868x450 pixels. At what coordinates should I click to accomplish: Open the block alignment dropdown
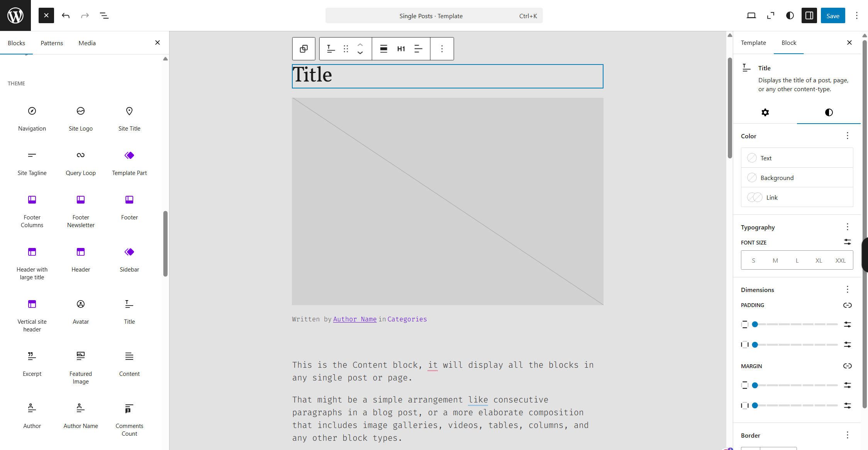pyautogui.click(x=383, y=49)
